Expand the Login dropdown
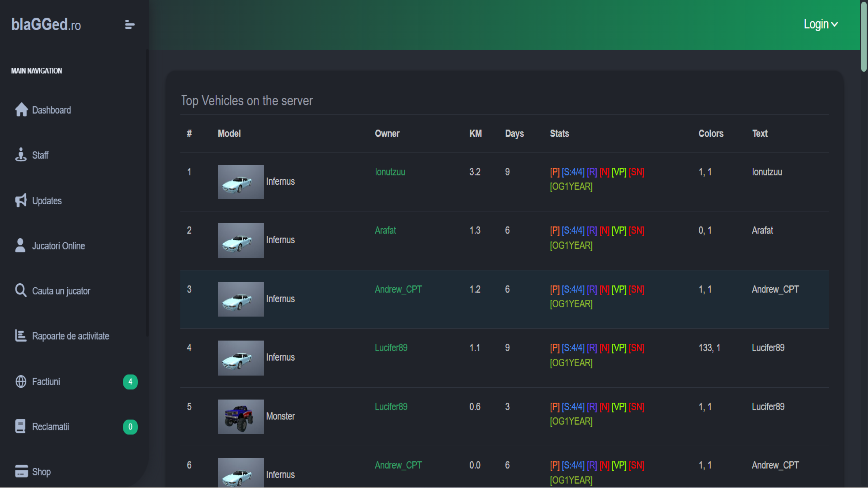 pos(821,24)
